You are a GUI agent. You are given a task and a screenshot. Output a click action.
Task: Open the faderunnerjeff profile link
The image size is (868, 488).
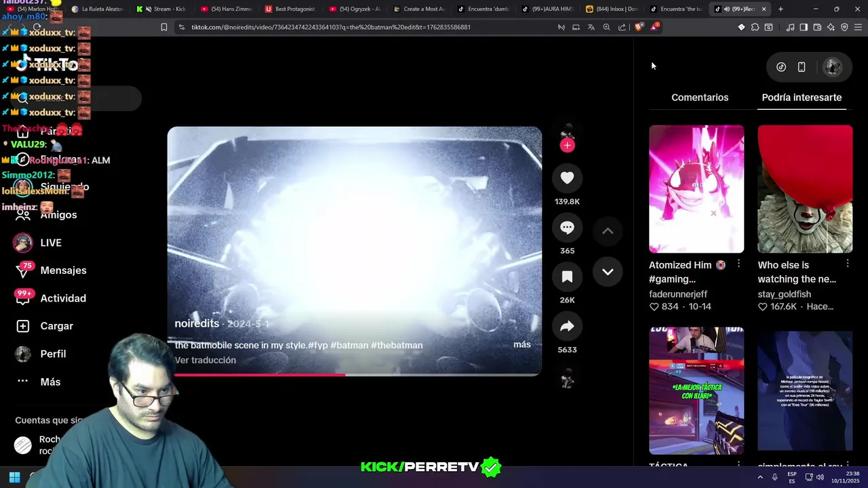[678, 294]
